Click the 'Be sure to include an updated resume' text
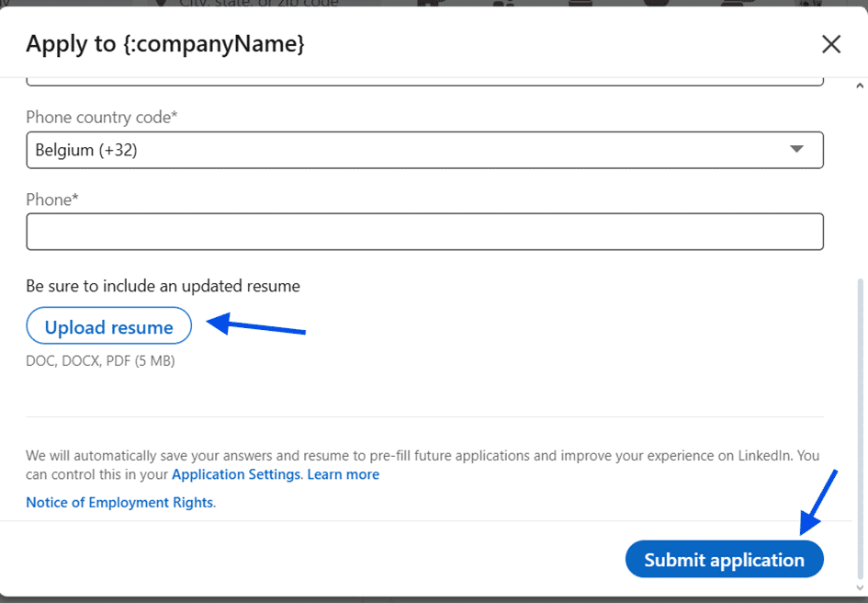 point(163,286)
